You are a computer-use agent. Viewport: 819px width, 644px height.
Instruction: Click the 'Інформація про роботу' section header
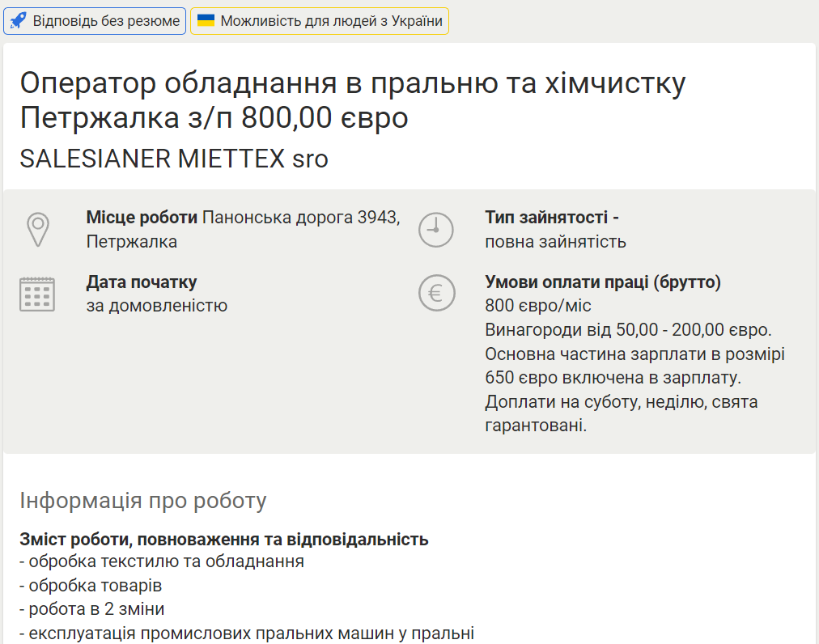143,500
